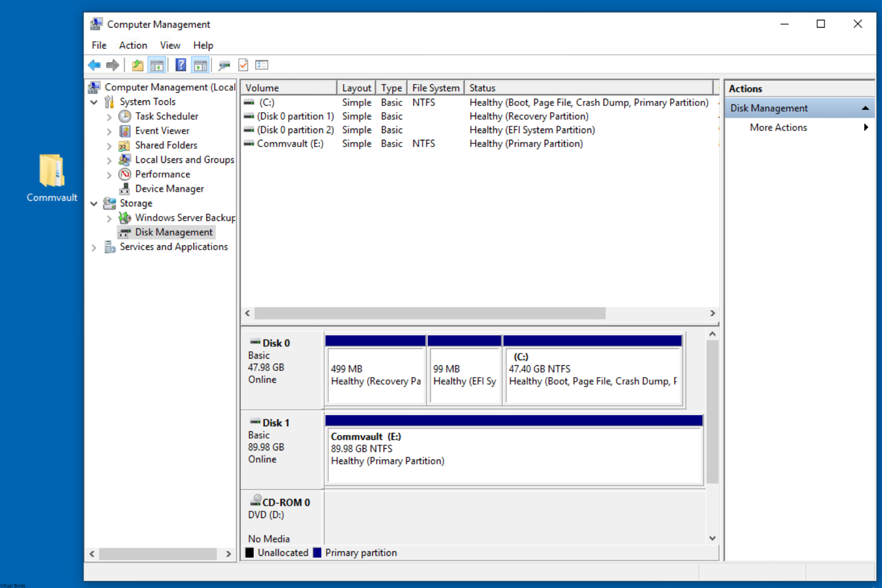Expand the Services and Applications node
882x588 pixels.
[x=94, y=247]
